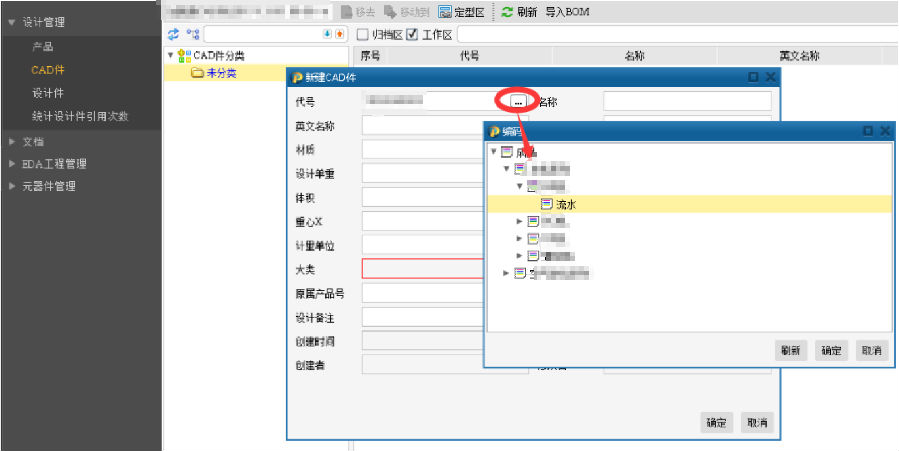Maximize the 编码 dialog
Image resolution: width=899 pixels, height=451 pixels.
pyautogui.click(x=868, y=131)
